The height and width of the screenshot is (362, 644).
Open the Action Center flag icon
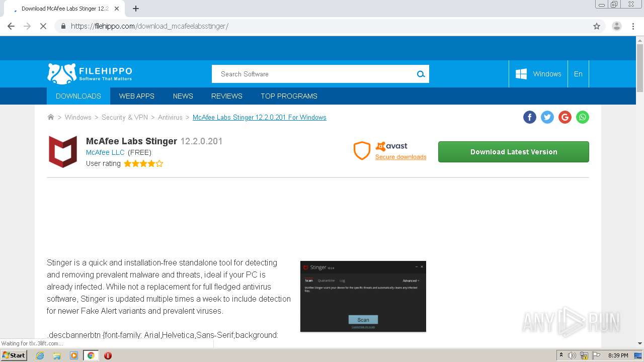[596, 355]
